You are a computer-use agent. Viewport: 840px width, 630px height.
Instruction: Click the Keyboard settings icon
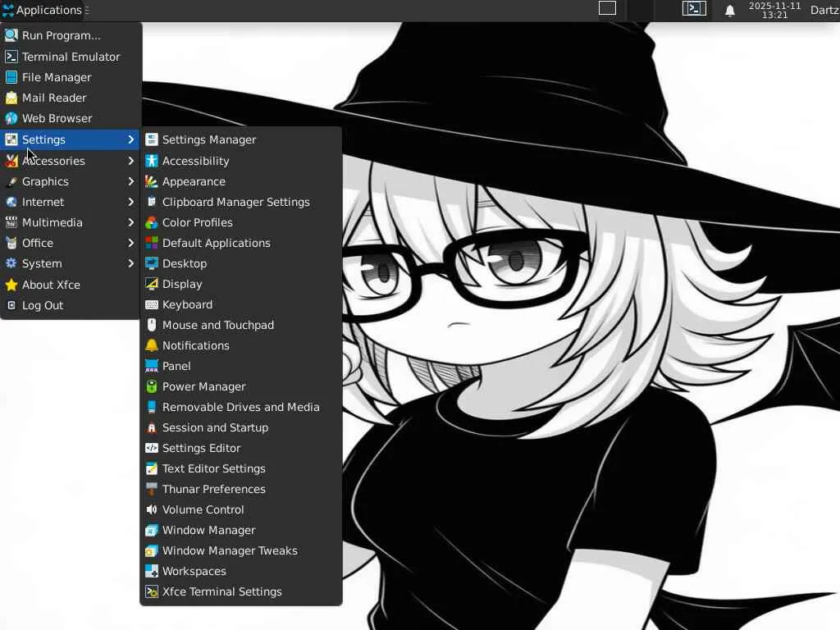tap(152, 304)
